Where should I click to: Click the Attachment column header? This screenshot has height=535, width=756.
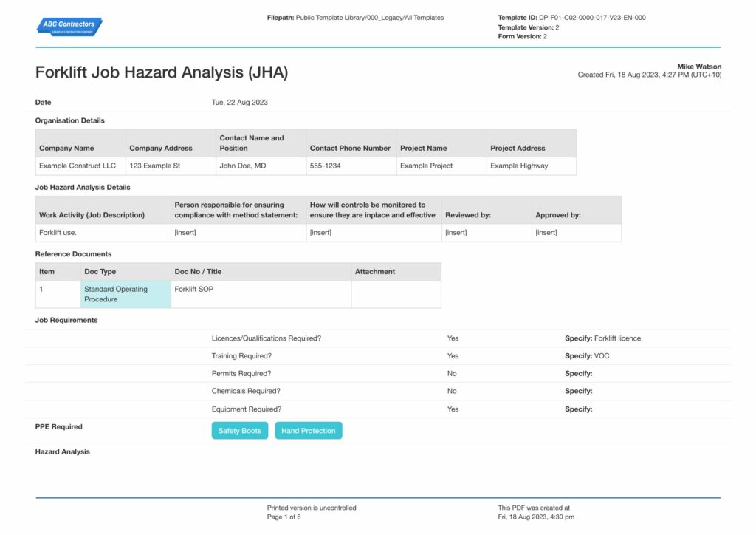coord(396,272)
